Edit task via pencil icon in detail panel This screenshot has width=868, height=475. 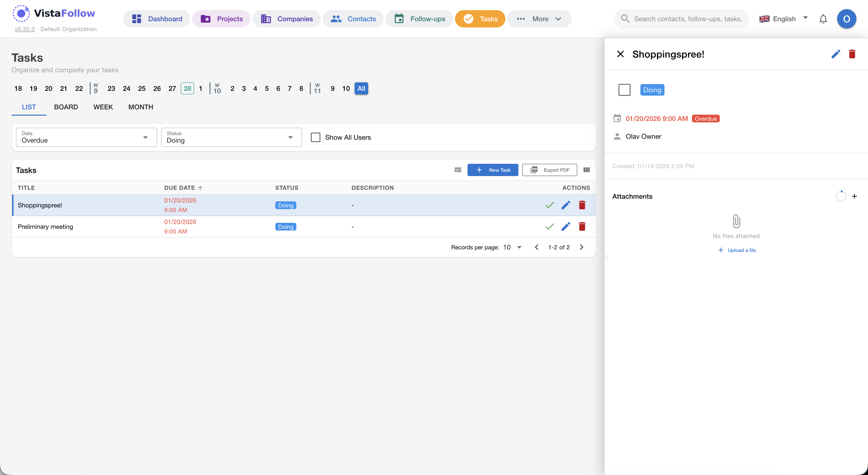[x=836, y=54]
